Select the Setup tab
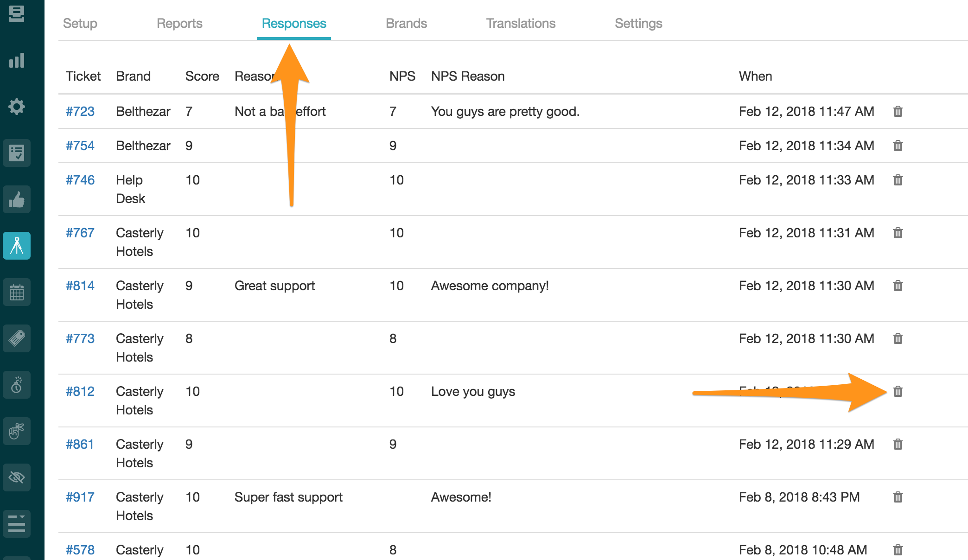Screen dimensions: 968x560 click(80, 23)
